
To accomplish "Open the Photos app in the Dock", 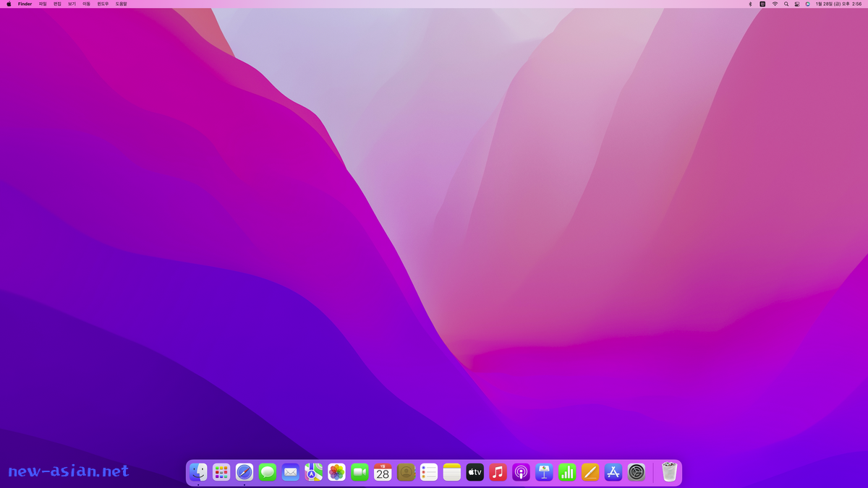I will [x=336, y=472].
